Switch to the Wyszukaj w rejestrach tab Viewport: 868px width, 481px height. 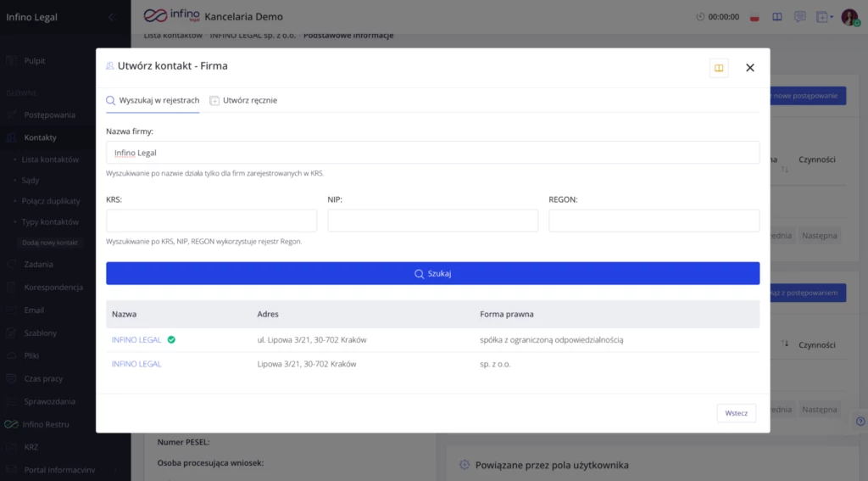click(x=153, y=100)
